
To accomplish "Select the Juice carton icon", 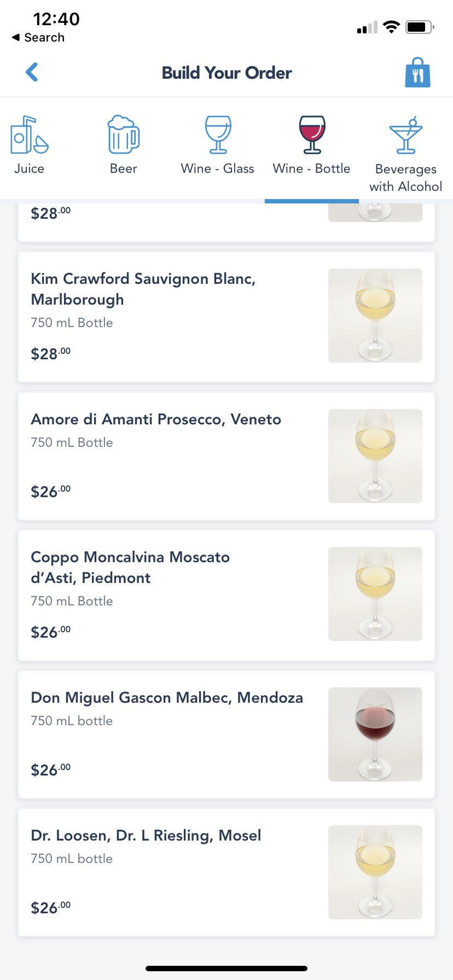I will 29,135.
